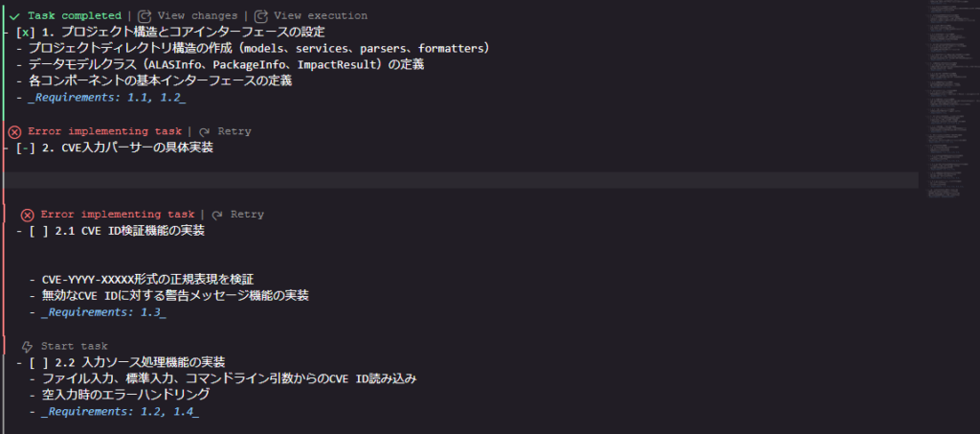The height and width of the screenshot is (434, 980).
Task: Toggle the empty checkbox of task 2.2
Action: (38, 362)
